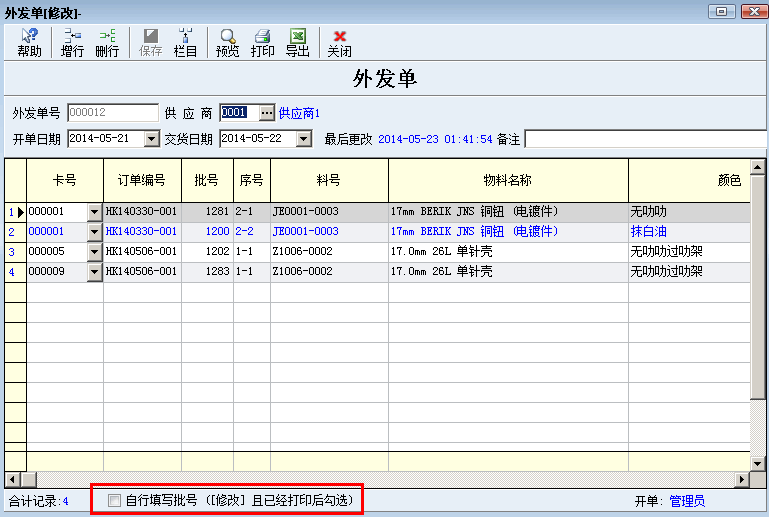Click the 卡号 column header

(65, 181)
